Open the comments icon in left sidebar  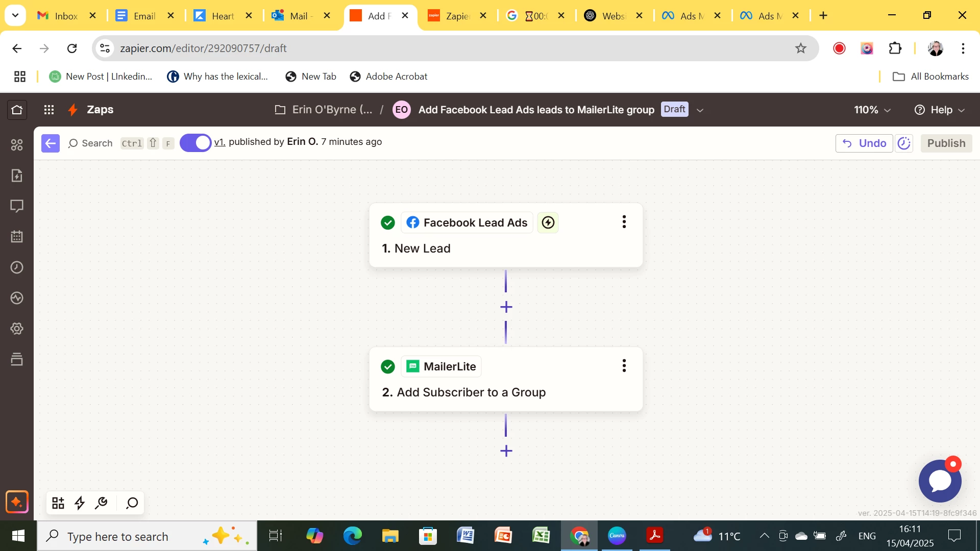[17, 206]
